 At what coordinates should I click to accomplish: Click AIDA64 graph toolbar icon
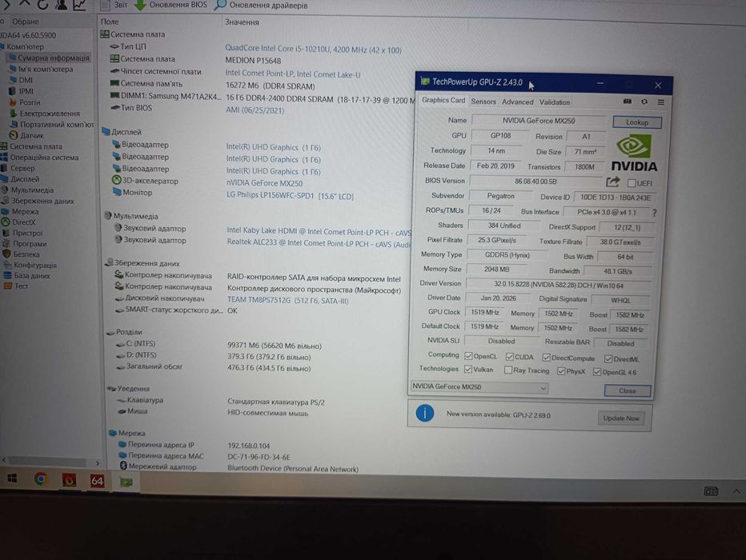[79, 5]
